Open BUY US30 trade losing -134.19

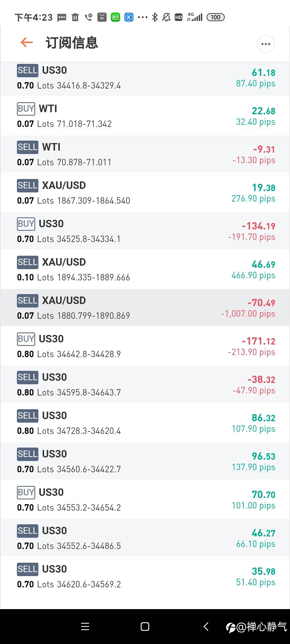point(145,231)
